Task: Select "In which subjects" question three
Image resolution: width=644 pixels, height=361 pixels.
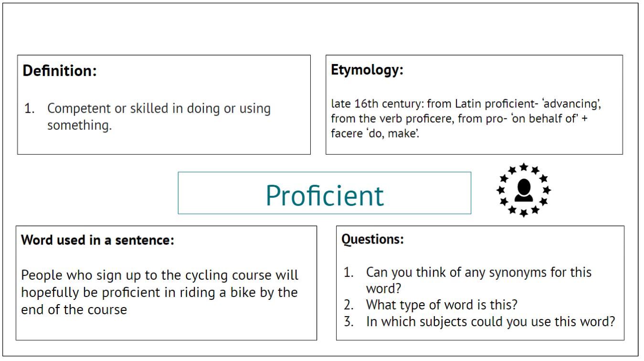Action: (490, 321)
